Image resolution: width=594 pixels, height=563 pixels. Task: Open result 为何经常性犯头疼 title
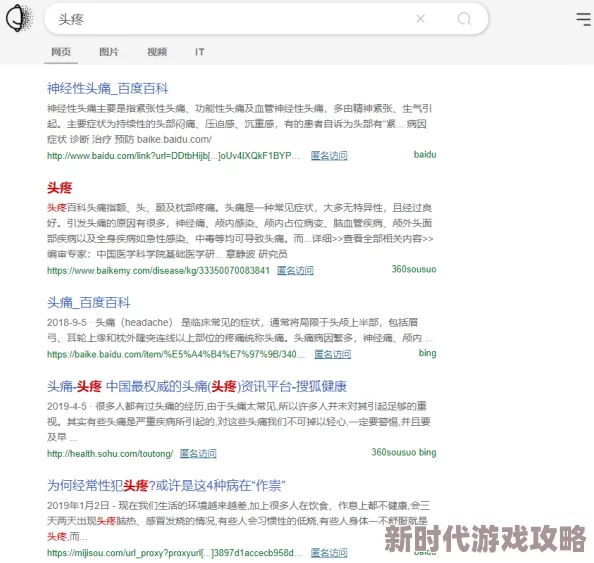coord(166,486)
